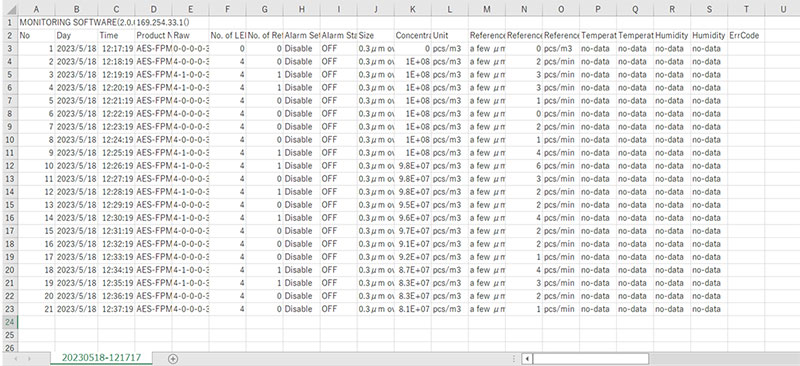Go to previous sheet navigation arrow

point(16,359)
